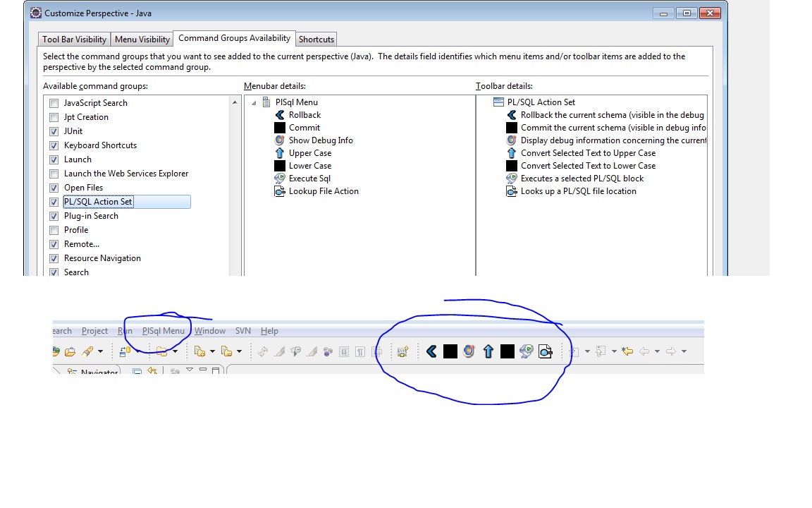Select the Remote... command group row
Screen dimensions: 812x508
point(82,244)
